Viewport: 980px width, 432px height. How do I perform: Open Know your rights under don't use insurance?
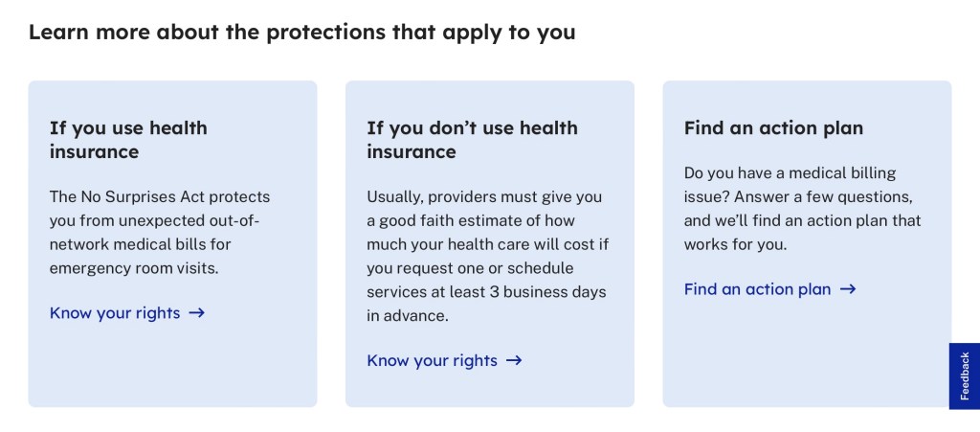(433, 361)
